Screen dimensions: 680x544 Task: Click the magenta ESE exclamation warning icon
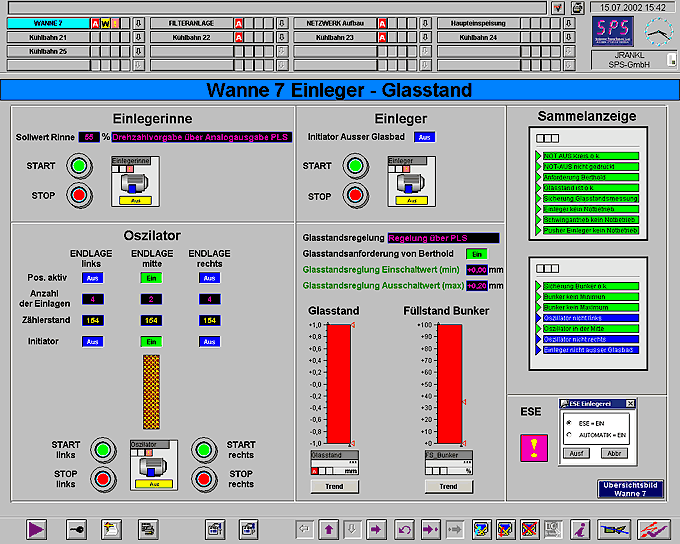tap(533, 449)
